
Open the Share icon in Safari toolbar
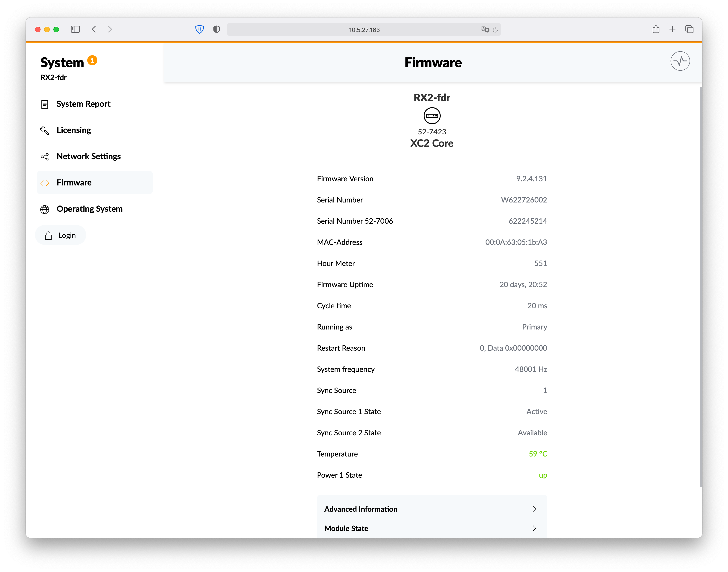coord(656,29)
